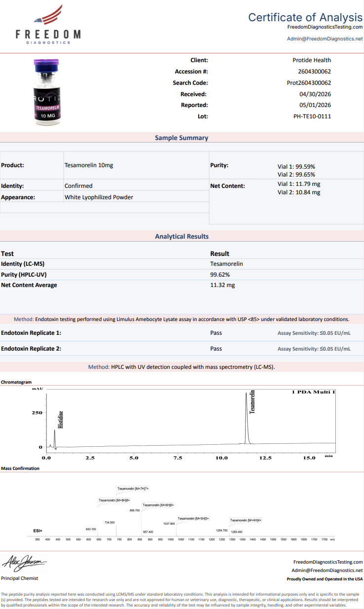The image size is (364, 609).
Task: Open the footer FreedomDiagnosticsTesting.com link
Action: pyautogui.click(x=328, y=562)
